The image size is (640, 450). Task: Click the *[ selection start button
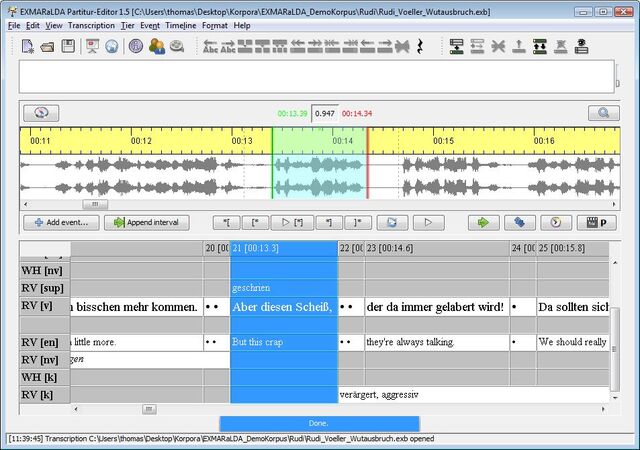pos(227,223)
